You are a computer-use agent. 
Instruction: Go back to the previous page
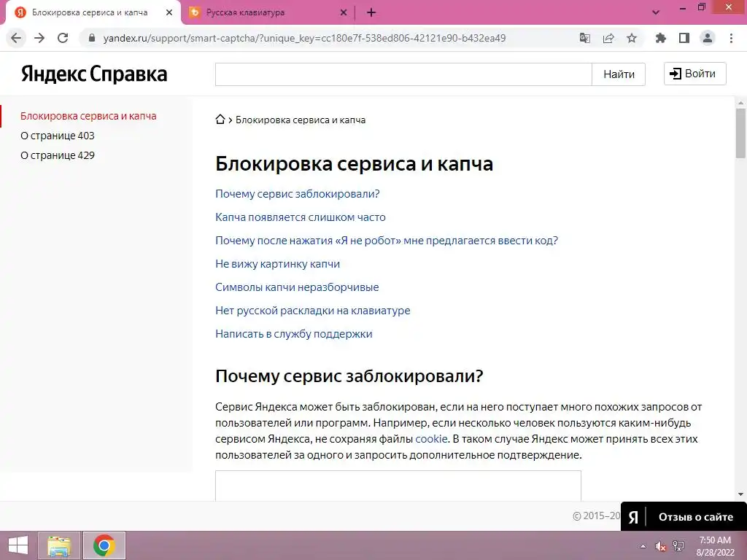(x=16, y=38)
